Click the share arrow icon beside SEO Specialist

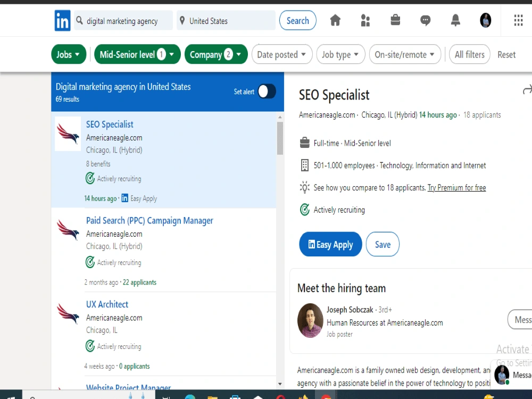point(527,90)
